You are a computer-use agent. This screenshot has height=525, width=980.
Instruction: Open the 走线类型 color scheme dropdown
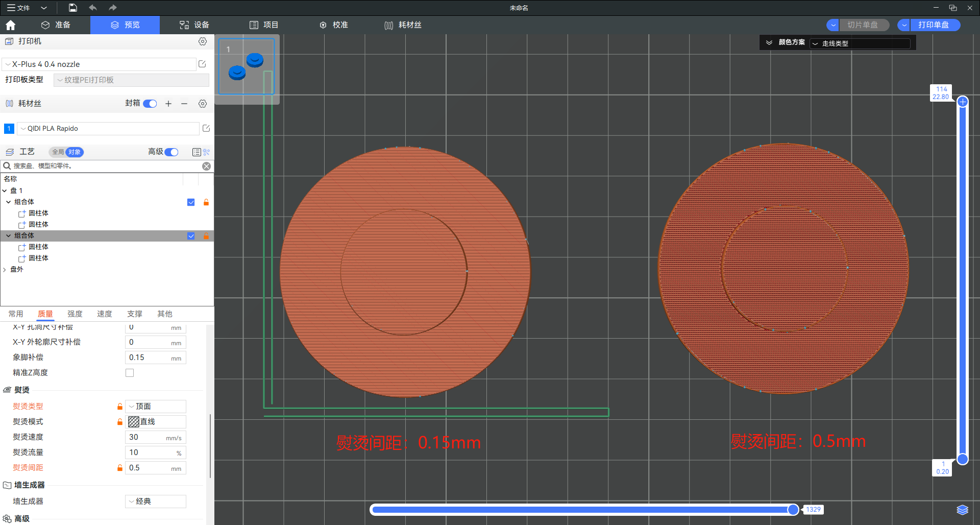point(860,43)
